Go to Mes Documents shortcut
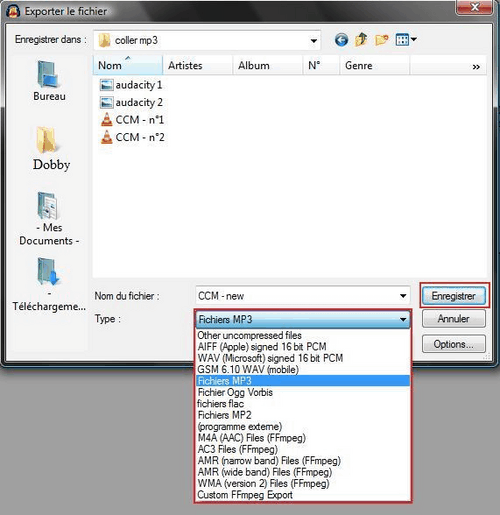Image resolution: width=500 pixels, height=515 pixels. [x=49, y=219]
